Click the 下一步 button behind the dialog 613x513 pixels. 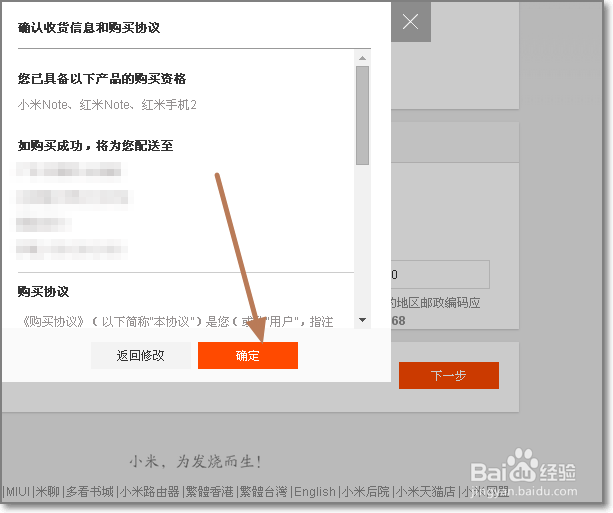click(x=449, y=375)
